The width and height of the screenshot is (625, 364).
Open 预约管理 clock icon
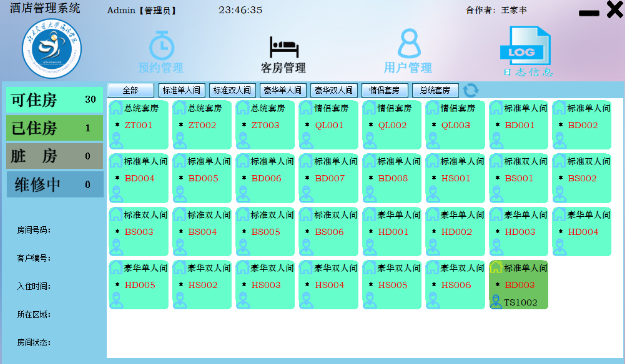pos(162,45)
